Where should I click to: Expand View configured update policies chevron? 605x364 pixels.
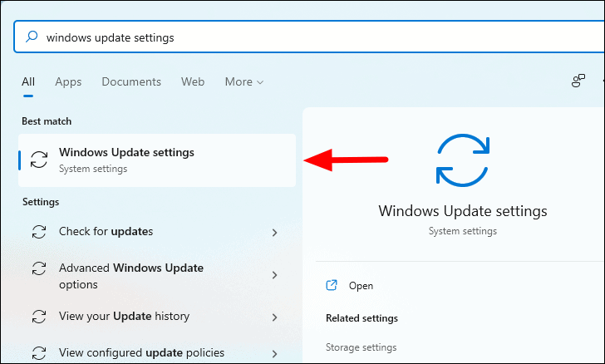(275, 353)
